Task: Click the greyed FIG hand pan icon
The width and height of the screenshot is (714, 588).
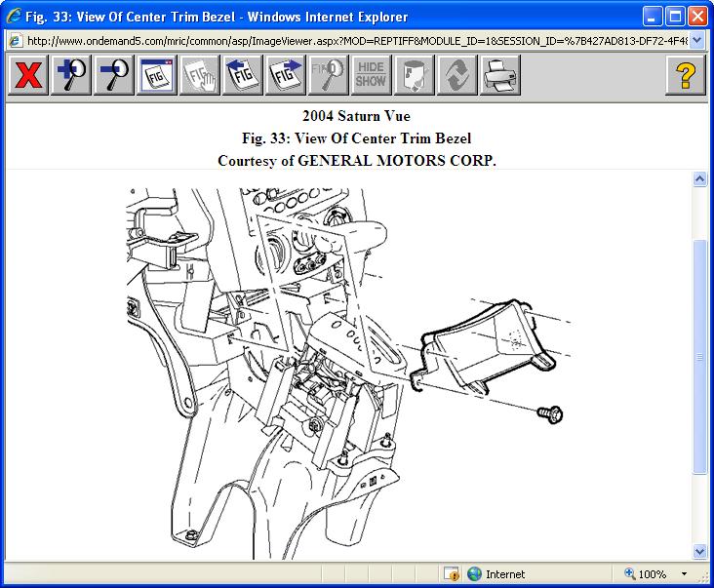Action: (x=199, y=75)
